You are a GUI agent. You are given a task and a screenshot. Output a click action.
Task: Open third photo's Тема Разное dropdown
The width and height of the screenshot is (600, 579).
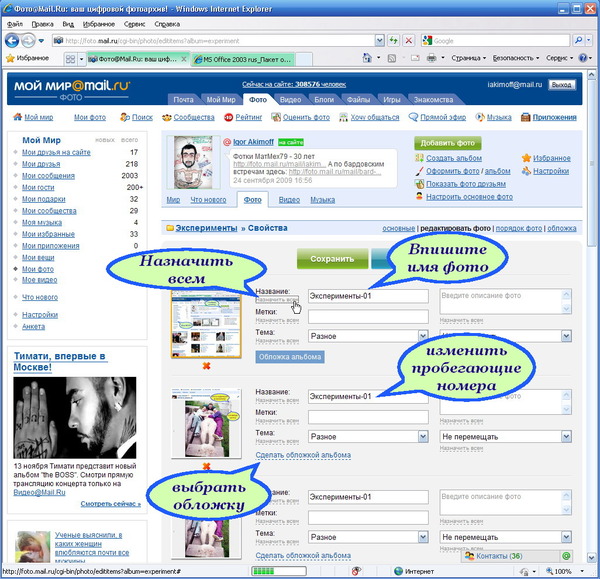[x=422, y=537]
